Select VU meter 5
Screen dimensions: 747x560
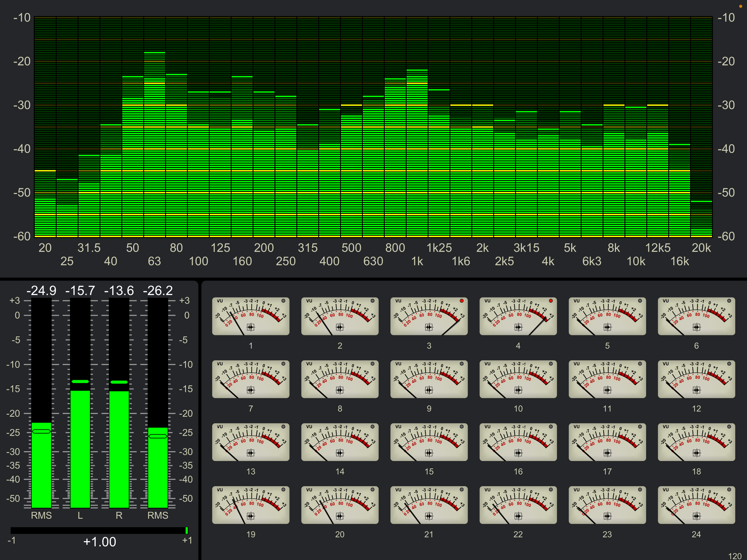[x=607, y=316]
